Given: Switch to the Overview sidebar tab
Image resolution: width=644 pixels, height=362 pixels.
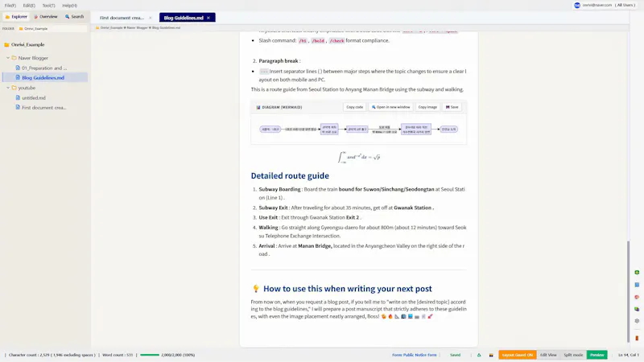Looking at the screenshot, I should click(x=46, y=17).
